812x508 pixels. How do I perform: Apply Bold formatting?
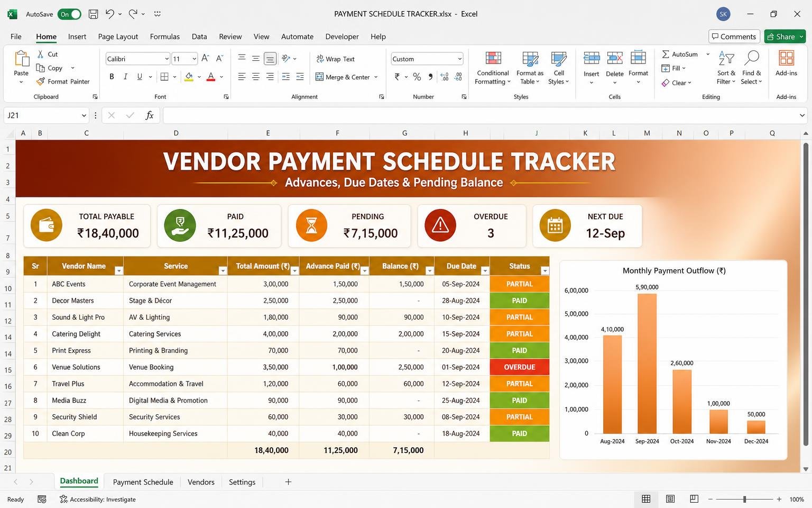point(112,77)
